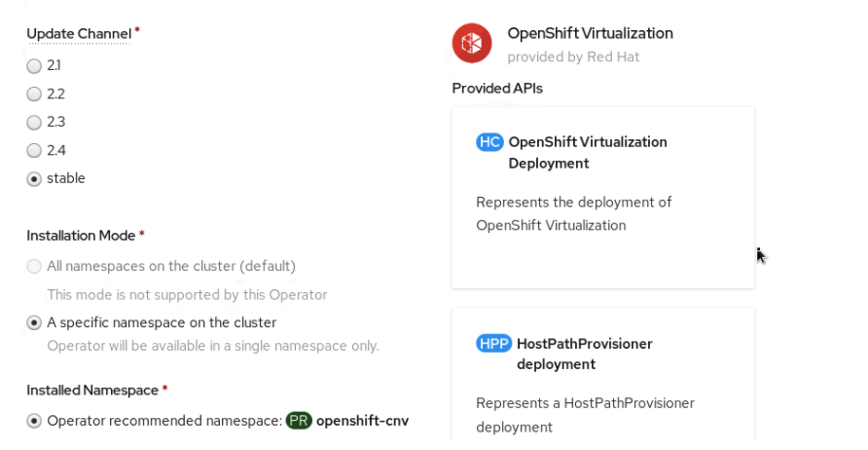Click the HPP badge icon

pos(493,344)
